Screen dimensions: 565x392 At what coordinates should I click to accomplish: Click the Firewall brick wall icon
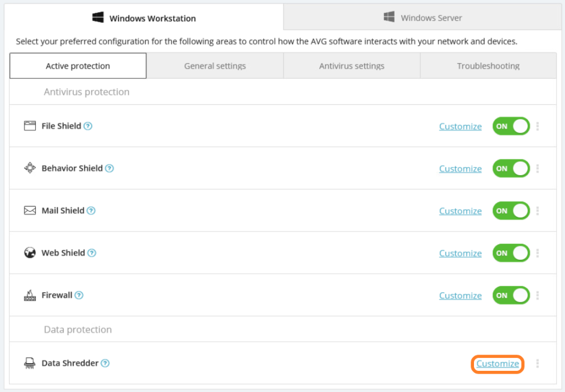(x=30, y=295)
